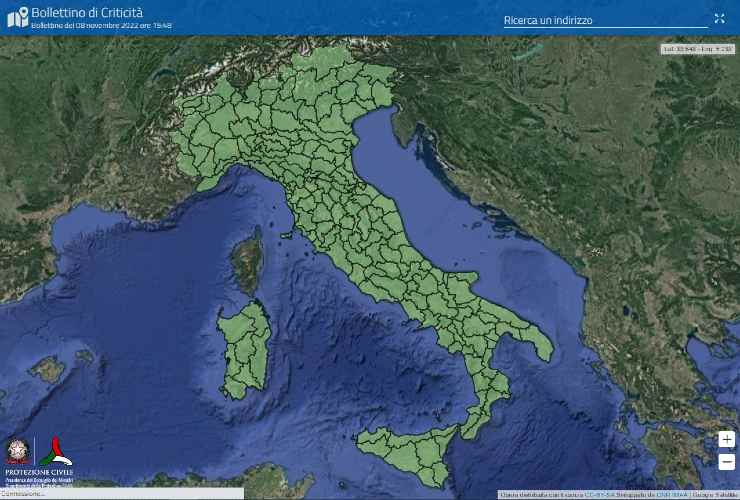Open the CC-BY-SA license link

pyautogui.click(x=598, y=494)
